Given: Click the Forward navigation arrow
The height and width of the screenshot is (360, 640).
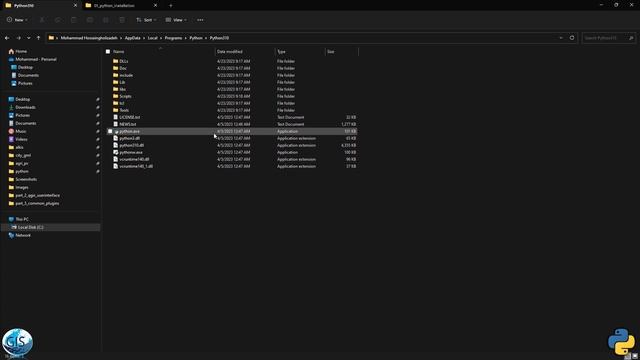Looking at the screenshot, I should tap(18, 38).
